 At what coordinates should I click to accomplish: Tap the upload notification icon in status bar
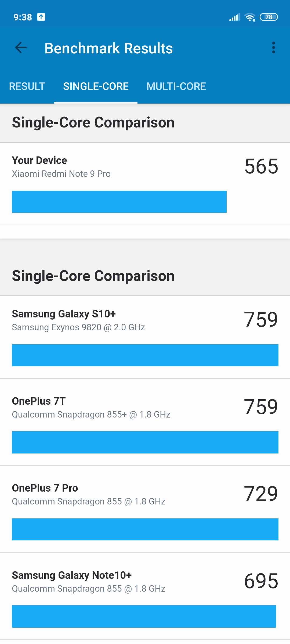41,17
